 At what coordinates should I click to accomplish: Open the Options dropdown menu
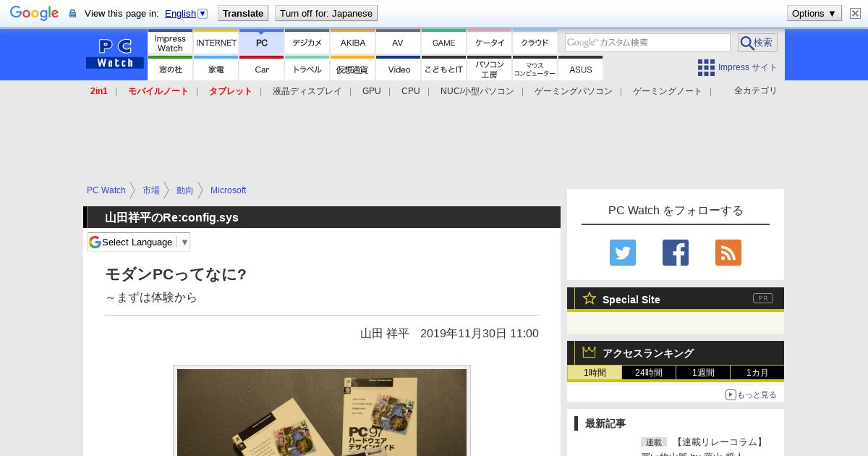tap(814, 13)
